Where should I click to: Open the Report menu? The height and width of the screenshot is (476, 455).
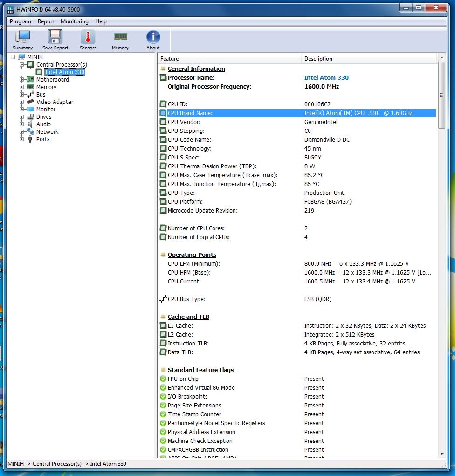click(46, 21)
